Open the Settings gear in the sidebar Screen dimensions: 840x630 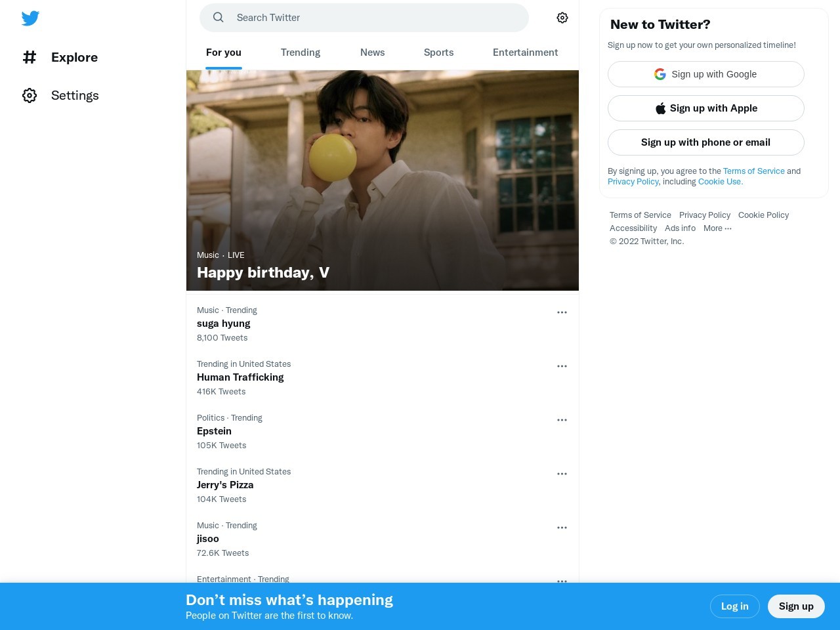[x=30, y=95]
